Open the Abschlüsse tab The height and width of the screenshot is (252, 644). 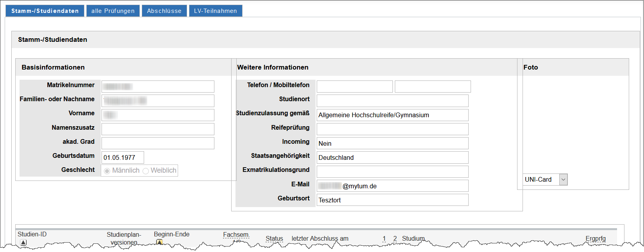[x=164, y=11]
